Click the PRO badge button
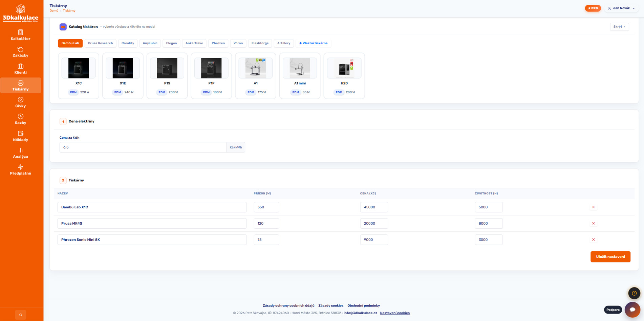The width and height of the screenshot is (644, 321). [593, 8]
